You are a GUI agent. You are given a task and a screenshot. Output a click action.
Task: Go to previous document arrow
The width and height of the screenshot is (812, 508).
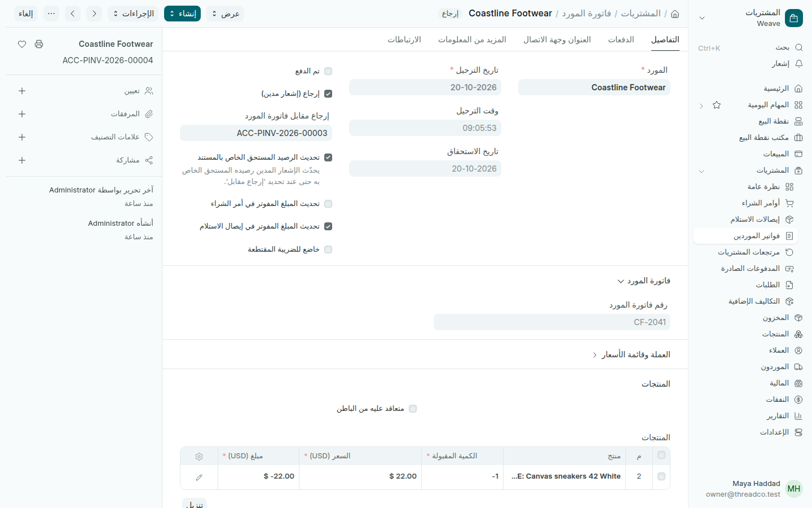pos(94,14)
